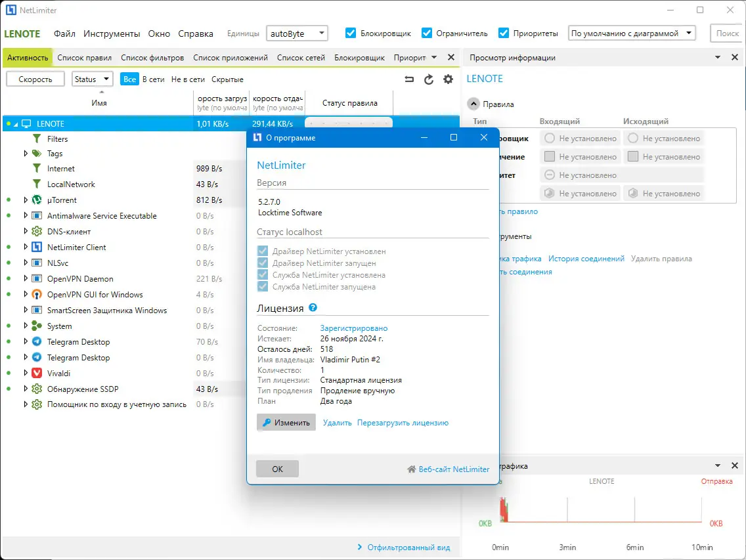Open the Веб-сайт NetLimiter link
This screenshot has width=746, height=560.
pos(448,469)
